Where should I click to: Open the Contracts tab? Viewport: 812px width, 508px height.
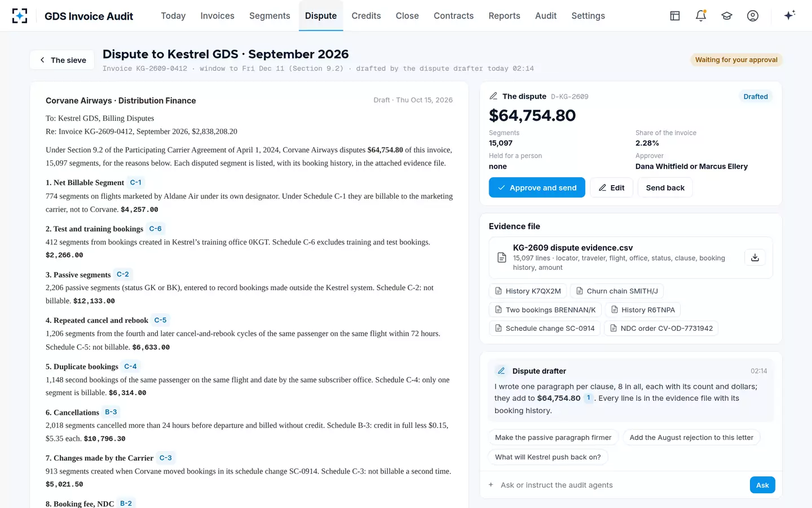[453, 16]
